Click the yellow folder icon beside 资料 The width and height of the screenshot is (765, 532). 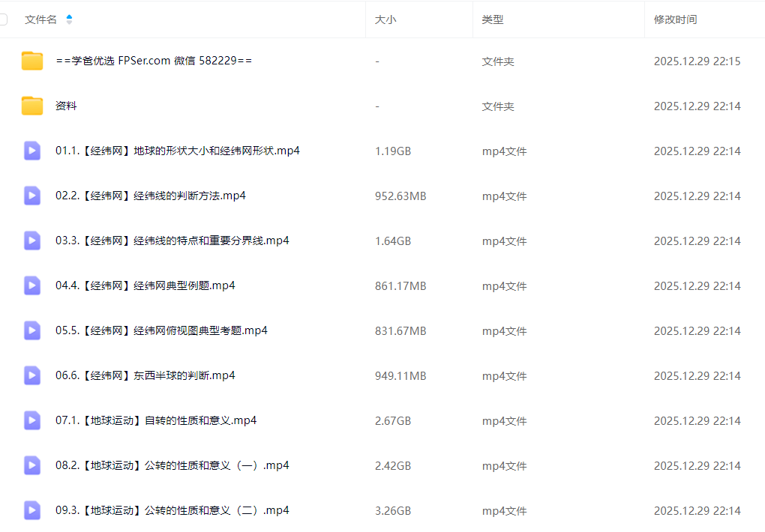click(x=31, y=106)
